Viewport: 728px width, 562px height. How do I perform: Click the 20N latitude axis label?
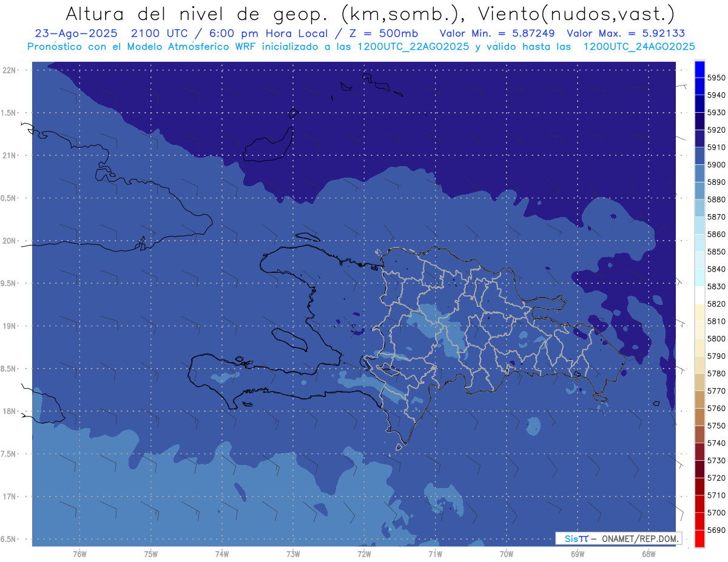[8, 241]
